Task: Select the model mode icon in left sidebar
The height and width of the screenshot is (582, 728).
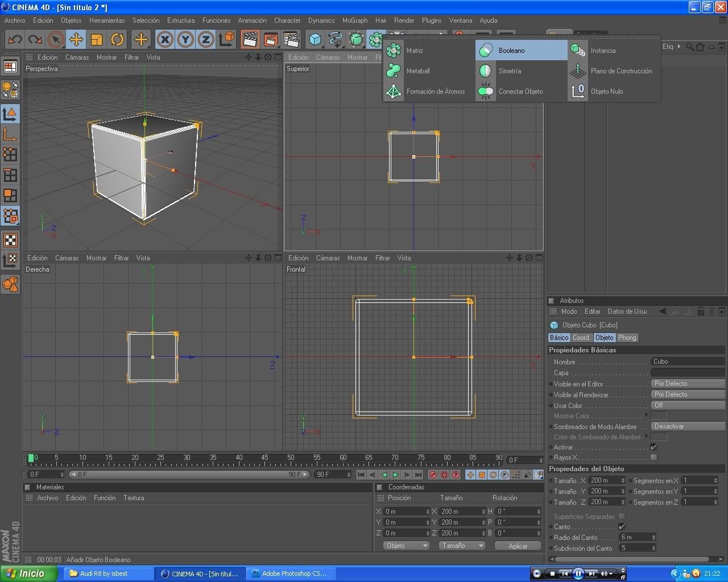Action: (x=10, y=114)
